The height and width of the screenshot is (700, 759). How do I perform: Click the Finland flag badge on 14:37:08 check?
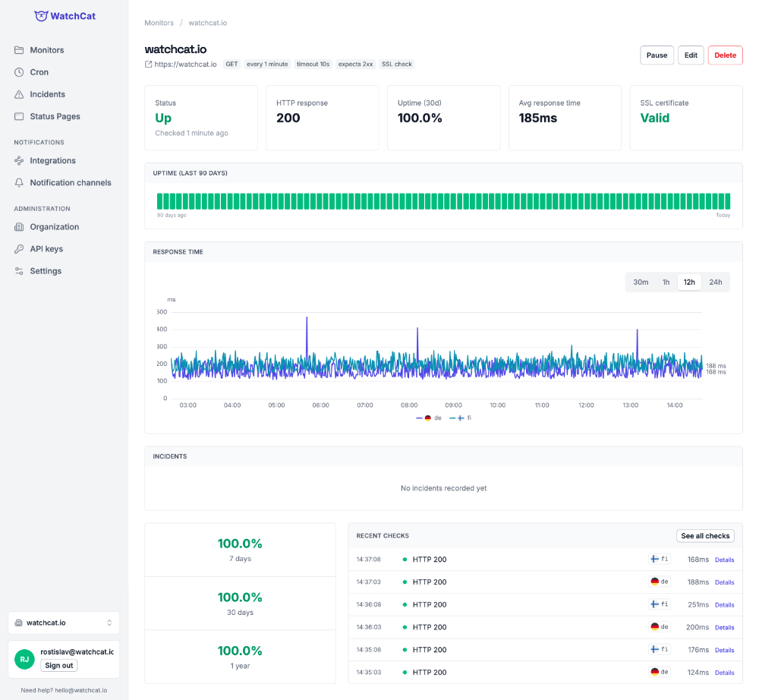point(660,559)
